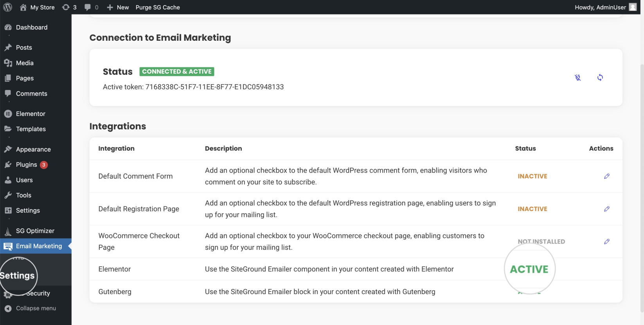This screenshot has height=325, width=644.
Task: Click the refresh connection icon
Action: 600,77
